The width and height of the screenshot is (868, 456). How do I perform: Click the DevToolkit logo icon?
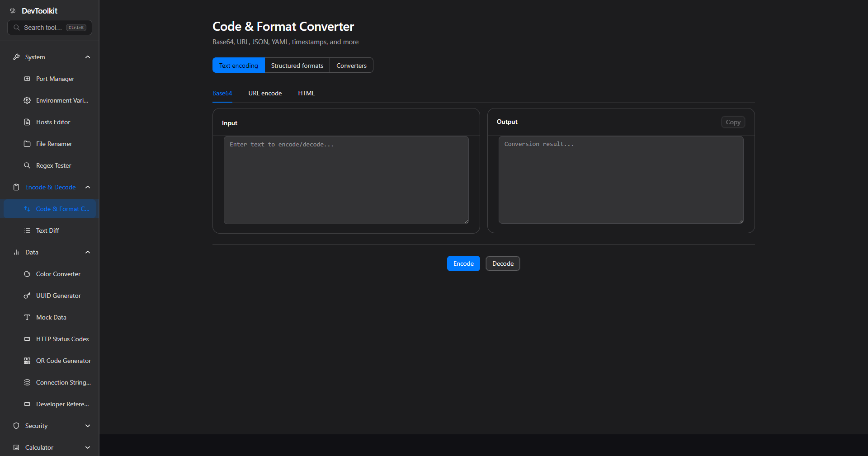click(13, 11)
